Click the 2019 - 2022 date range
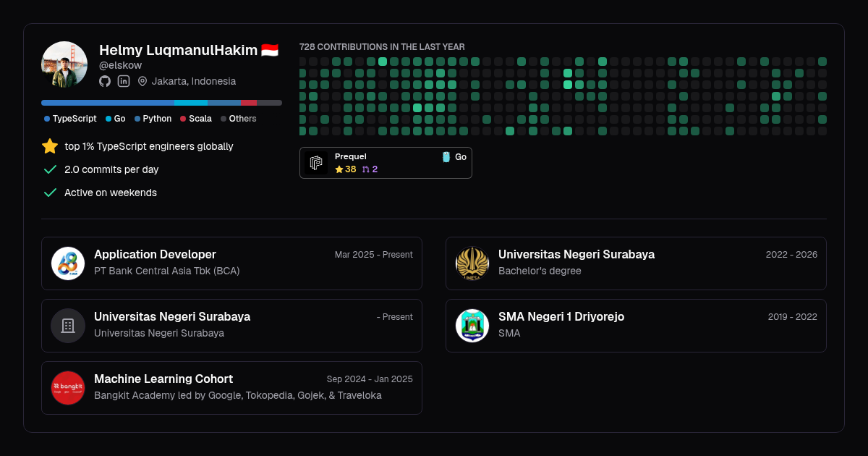Screen dimensions: 868x456 (x=793, y=317)
